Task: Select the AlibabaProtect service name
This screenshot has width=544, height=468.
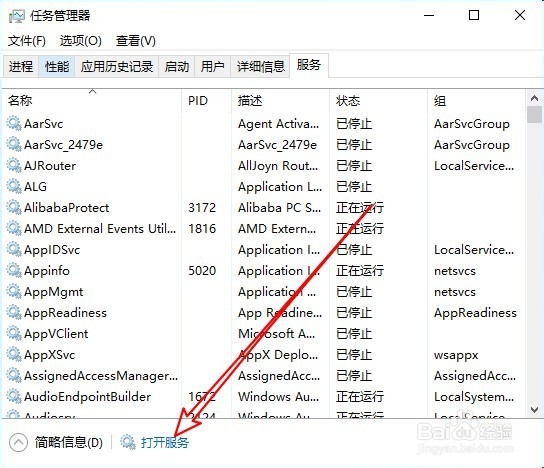Action: click(x=67, y=208)
